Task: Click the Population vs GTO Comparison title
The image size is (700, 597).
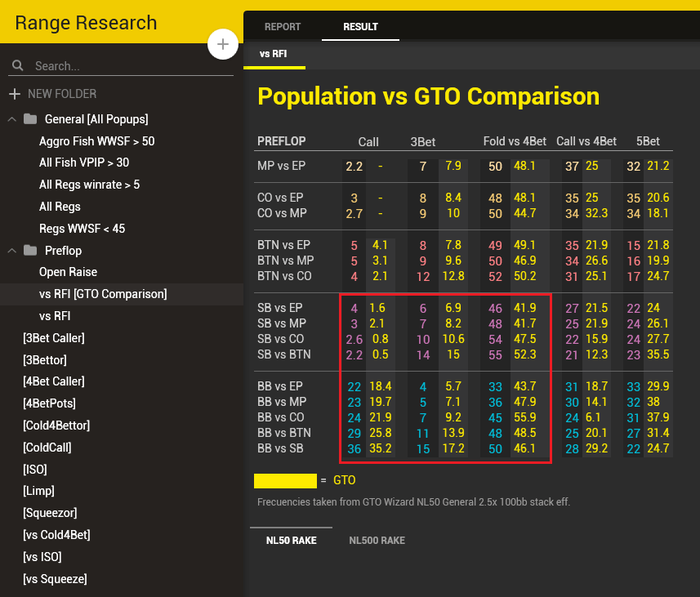Action: coord(429,96)
